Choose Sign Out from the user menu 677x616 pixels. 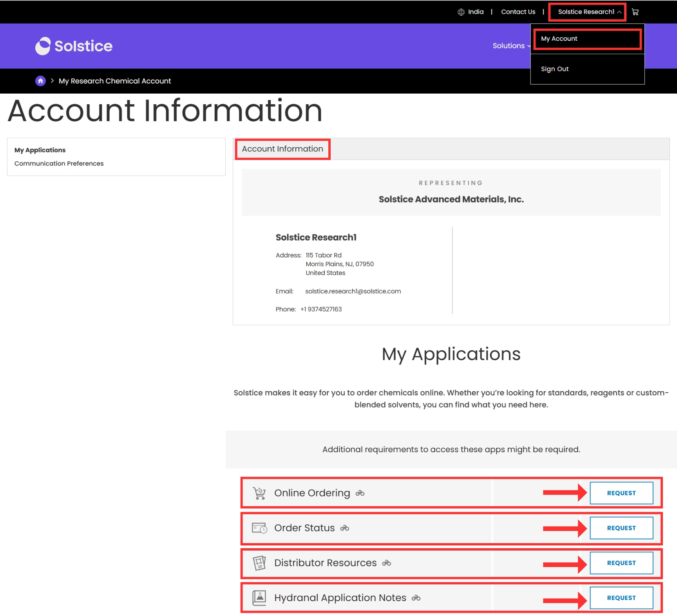coord(587,69)
